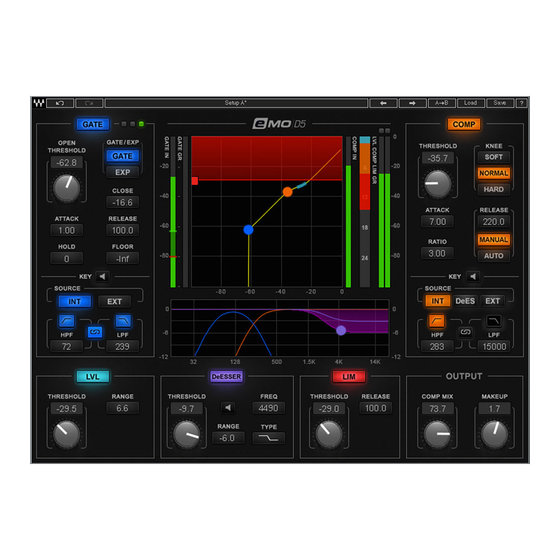Listen to the Comp key signal
Viewport: 560px width, 560px height.
[x=473, y=276]
